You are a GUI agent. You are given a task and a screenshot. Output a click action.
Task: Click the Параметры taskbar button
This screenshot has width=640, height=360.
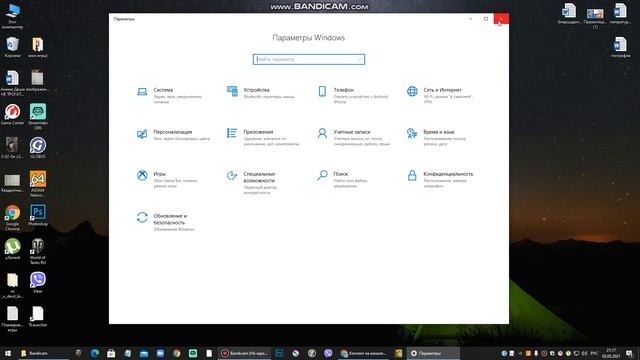433,353
